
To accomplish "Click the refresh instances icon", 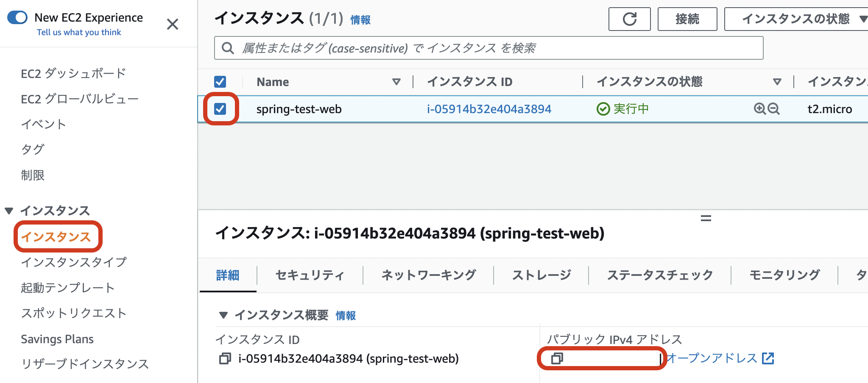I will tap(629, 19).
